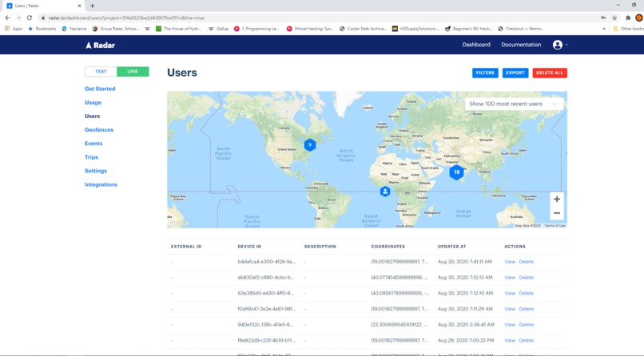This screenshot has width=644, height=356.
Task: Click Aug 29, 2020 7:05:25 PM timestamp
Action: (466, 340)
